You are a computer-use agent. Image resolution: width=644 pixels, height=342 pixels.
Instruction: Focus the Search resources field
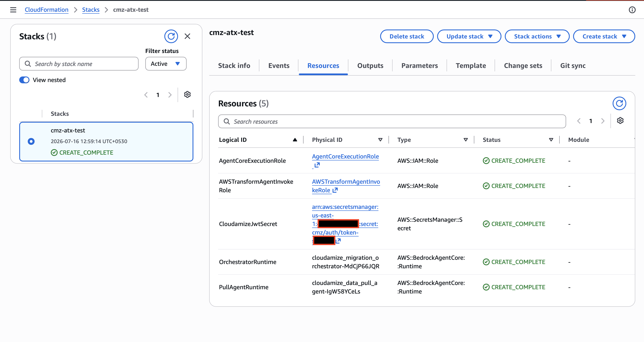click(392, 121)
